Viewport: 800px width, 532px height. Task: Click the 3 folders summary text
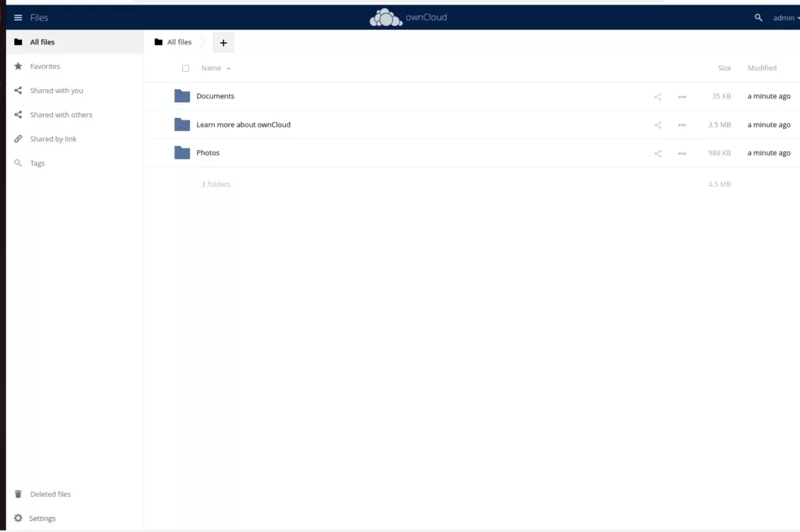pyautogui.click(x=216, y=184)
